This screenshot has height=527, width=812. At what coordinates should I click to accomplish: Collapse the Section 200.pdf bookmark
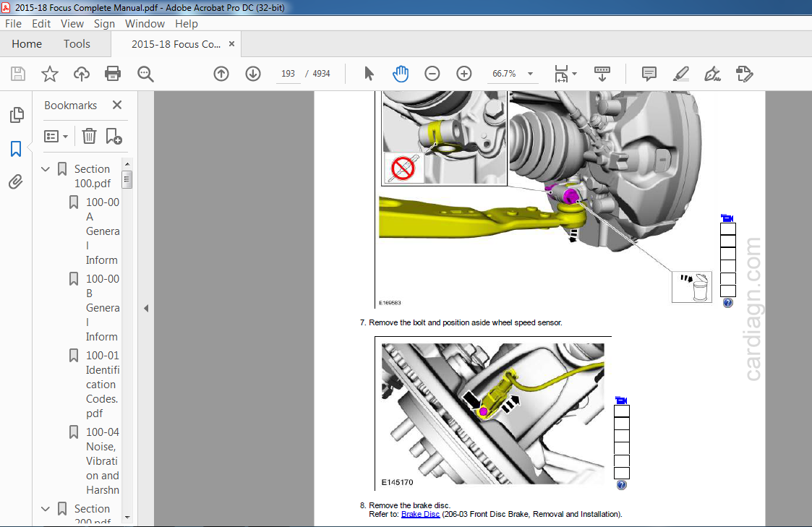pyautogui.click(x=46, y=509)
